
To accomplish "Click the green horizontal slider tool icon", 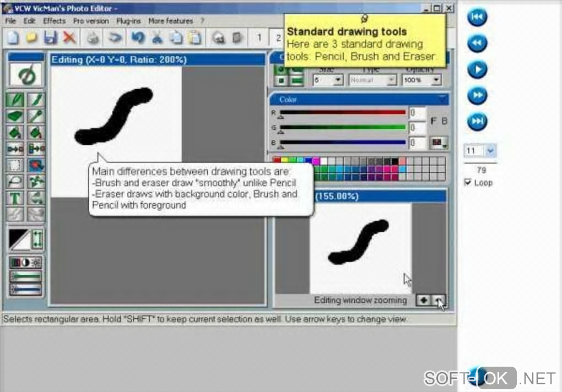I will (25, 277).
